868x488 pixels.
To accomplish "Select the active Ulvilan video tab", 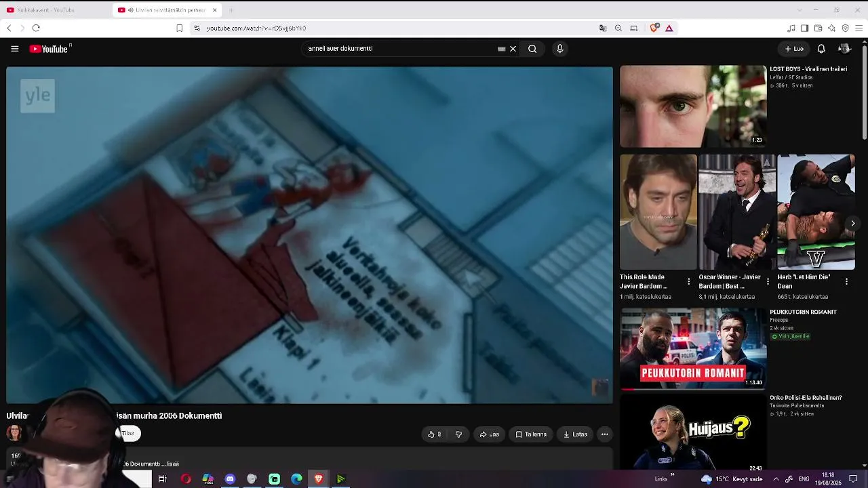I will (x=166, y=10).
